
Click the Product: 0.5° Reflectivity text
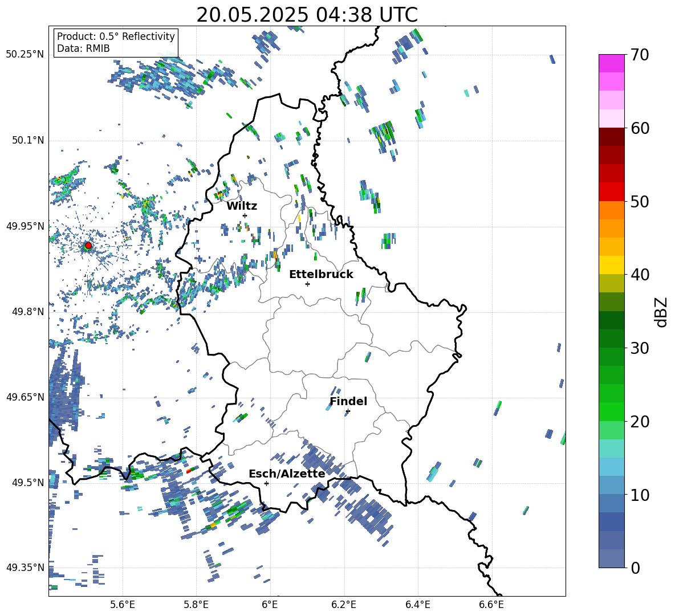coord(116,36)
